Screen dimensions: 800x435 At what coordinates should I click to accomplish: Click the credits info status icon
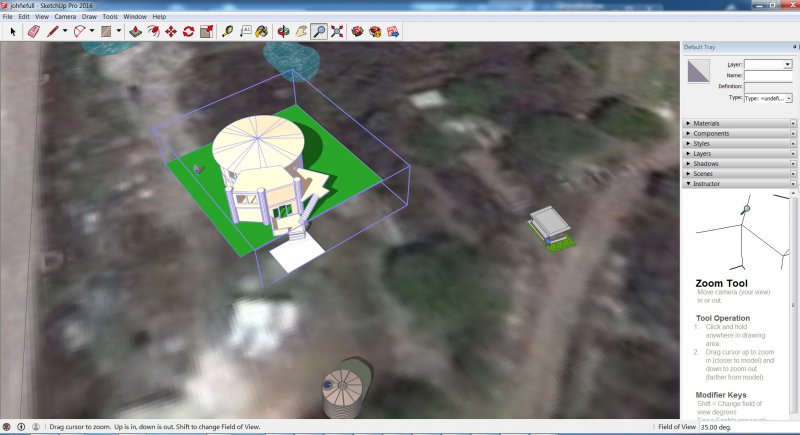pos(21,427)
